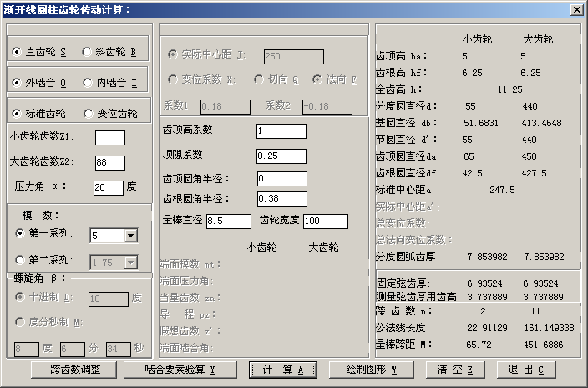Click 齿根圆直径 value 427.5
The width and height of the screenshot is (588, 388).
point(534,174)
